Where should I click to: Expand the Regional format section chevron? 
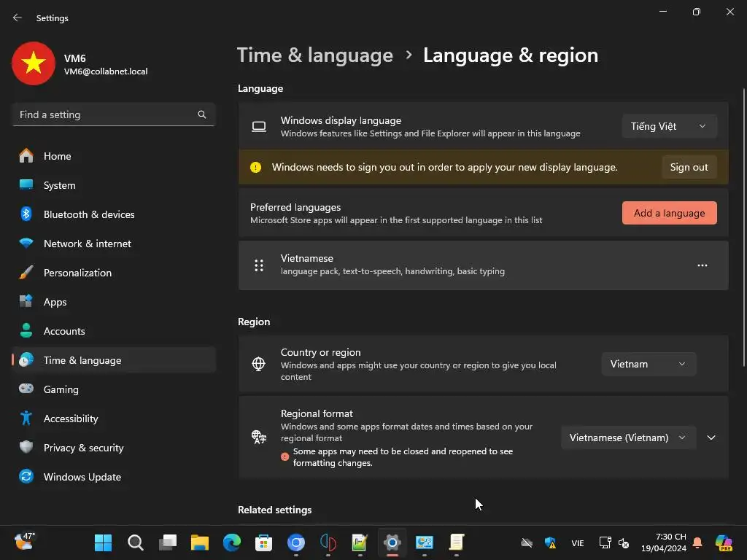(x=711, y=437)
